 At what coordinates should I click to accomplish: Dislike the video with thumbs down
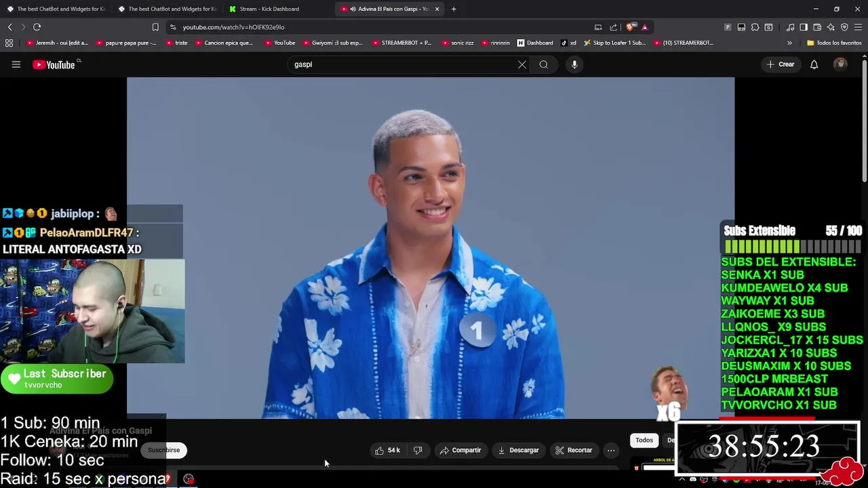click(x=418, y=450)
